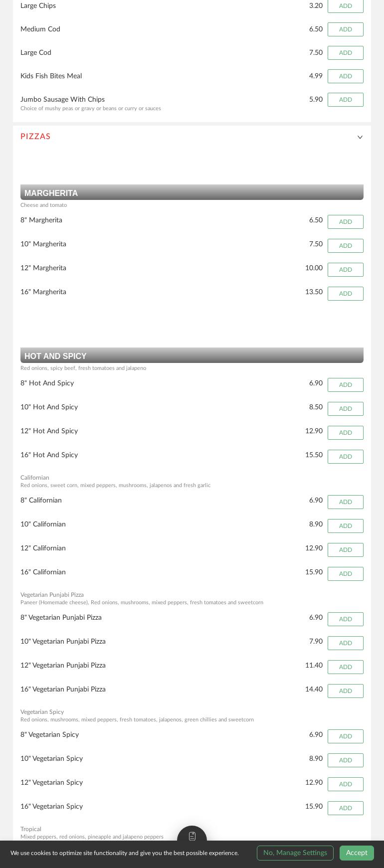The image size is (384, 868).
Task: Add the 16" Vegetarian Spicy pizza
Action: [x=345, y=808]
